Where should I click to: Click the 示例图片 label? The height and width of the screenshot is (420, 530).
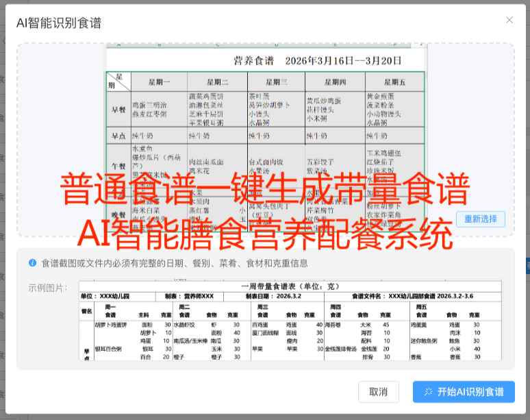[48, 288]
